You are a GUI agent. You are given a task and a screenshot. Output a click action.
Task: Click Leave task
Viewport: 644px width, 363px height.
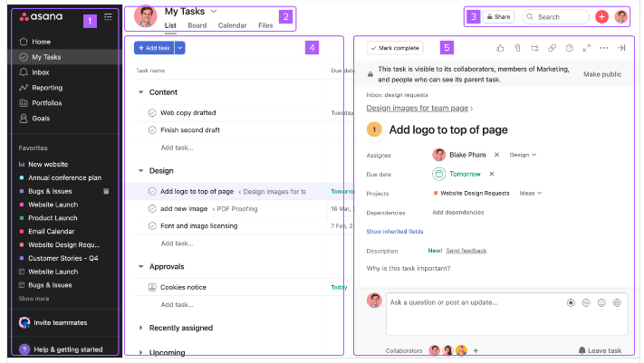(600, 350)
